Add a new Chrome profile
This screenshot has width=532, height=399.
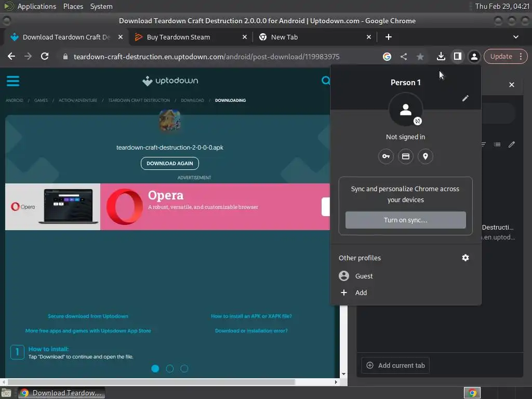(x=405, y=292)
